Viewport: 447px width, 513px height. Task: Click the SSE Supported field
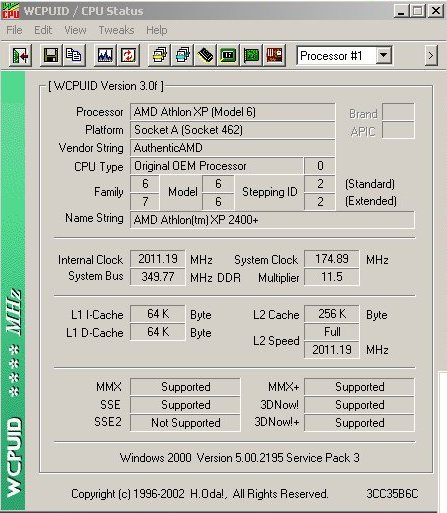tap(185, 405)
